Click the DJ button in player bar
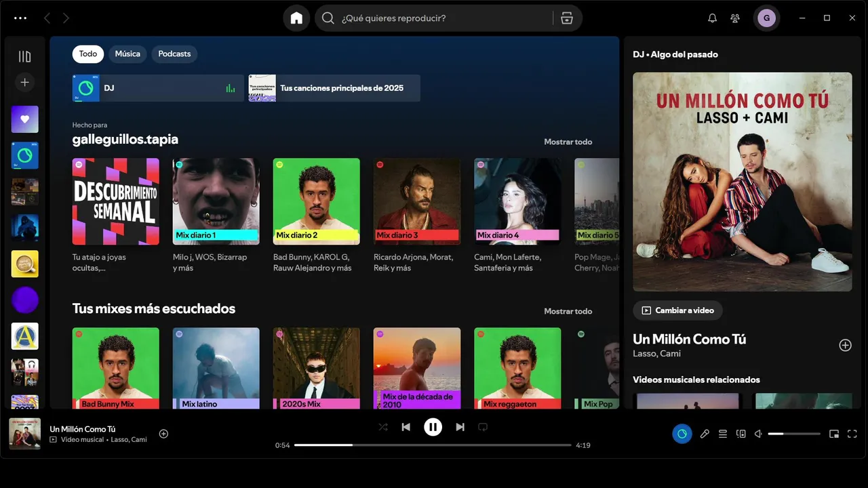The image size is (868, 488). coord(682,434)
